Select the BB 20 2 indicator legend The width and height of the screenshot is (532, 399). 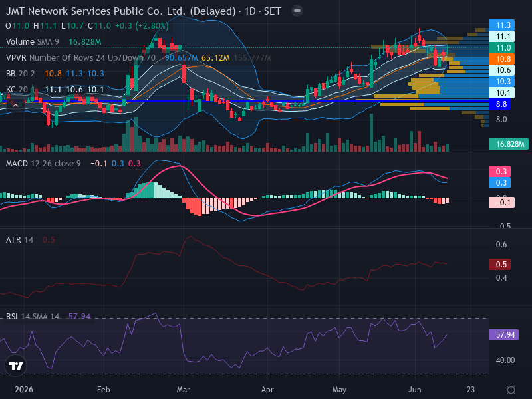pyautogui.click(x=21, y=74)
